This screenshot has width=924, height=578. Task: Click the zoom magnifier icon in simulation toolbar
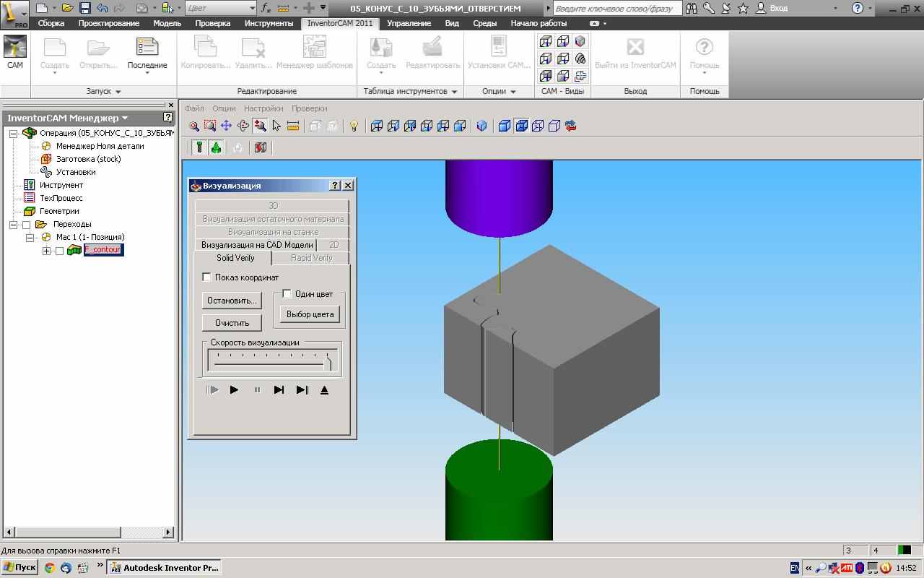[194, 126]
